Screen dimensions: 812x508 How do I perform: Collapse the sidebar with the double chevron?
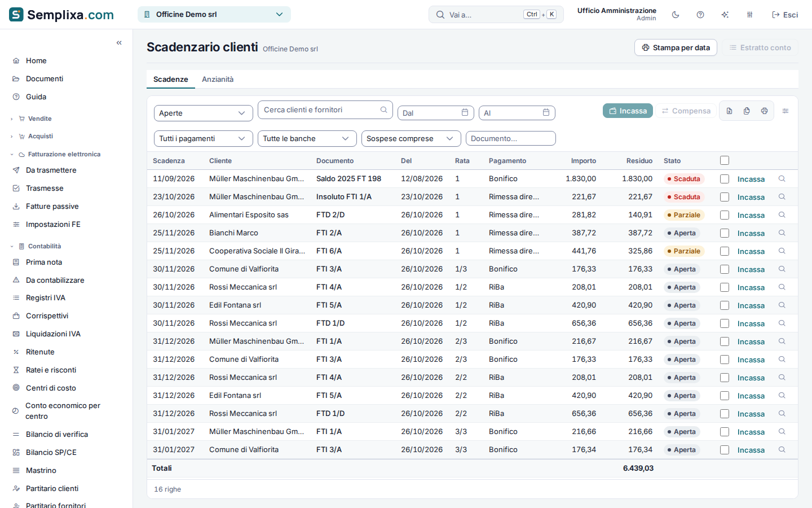[119, 43]
